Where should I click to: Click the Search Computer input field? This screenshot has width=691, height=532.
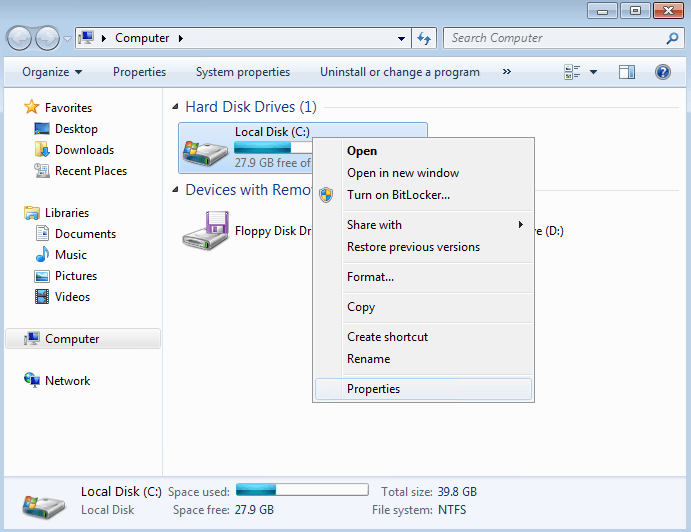click(x=553, y=38)
